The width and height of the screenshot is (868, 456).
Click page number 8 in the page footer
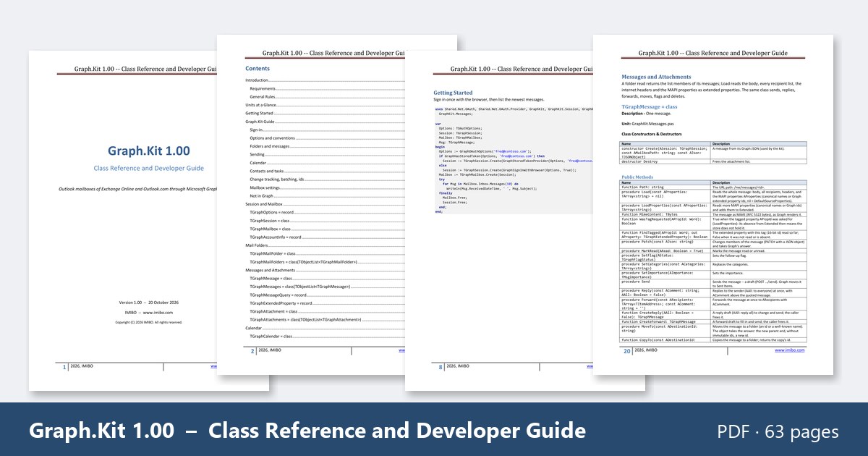441,367
